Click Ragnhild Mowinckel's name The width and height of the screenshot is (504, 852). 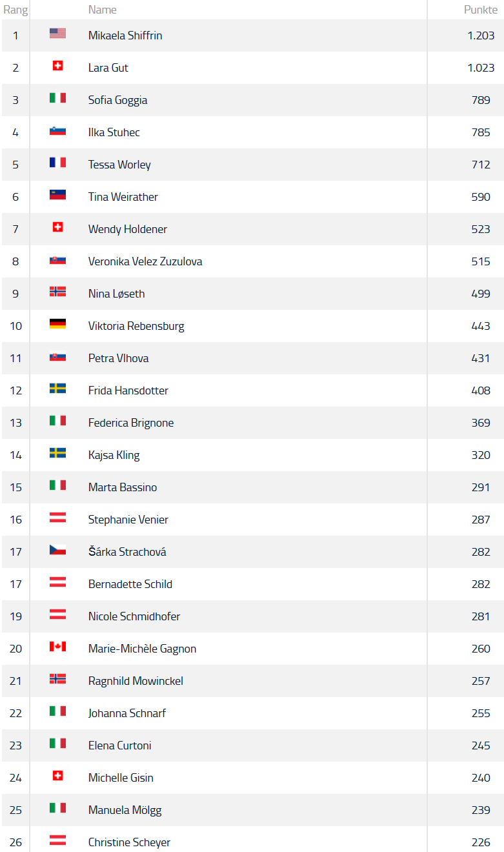click(136, 681)
